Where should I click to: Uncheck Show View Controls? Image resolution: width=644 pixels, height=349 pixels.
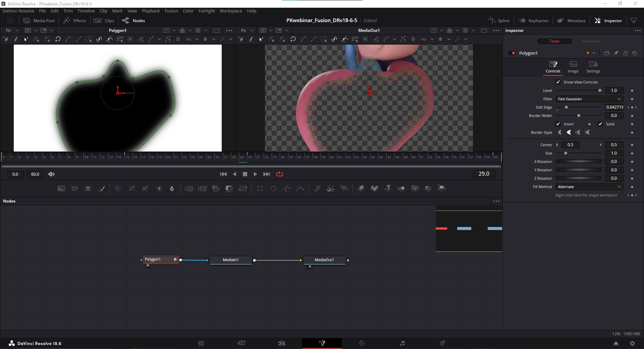pos(558,82)
